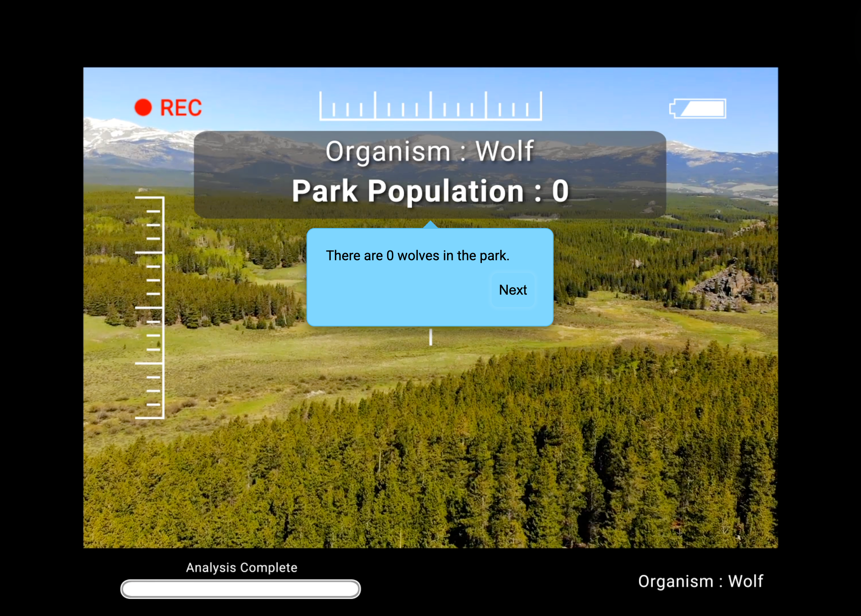
Task: Click the horizontal ruler scale at top
Action: (x=430, y=106)
